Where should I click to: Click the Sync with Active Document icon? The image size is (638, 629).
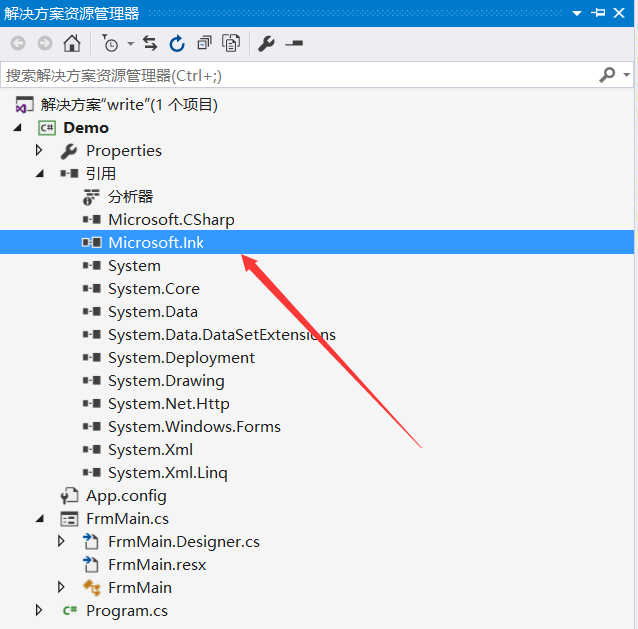pos(150,43)
